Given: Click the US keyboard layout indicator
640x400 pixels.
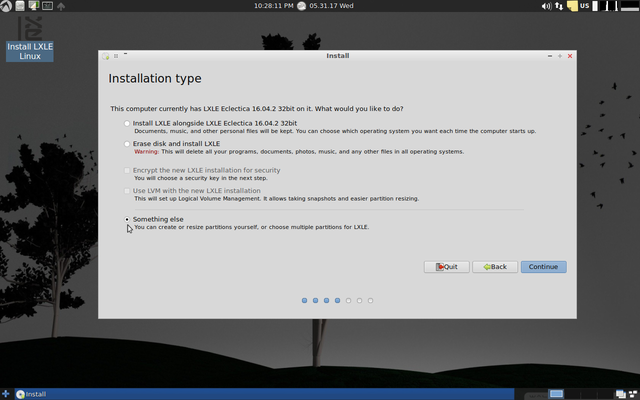Looking at the screenshot, I should click(584, 6).
